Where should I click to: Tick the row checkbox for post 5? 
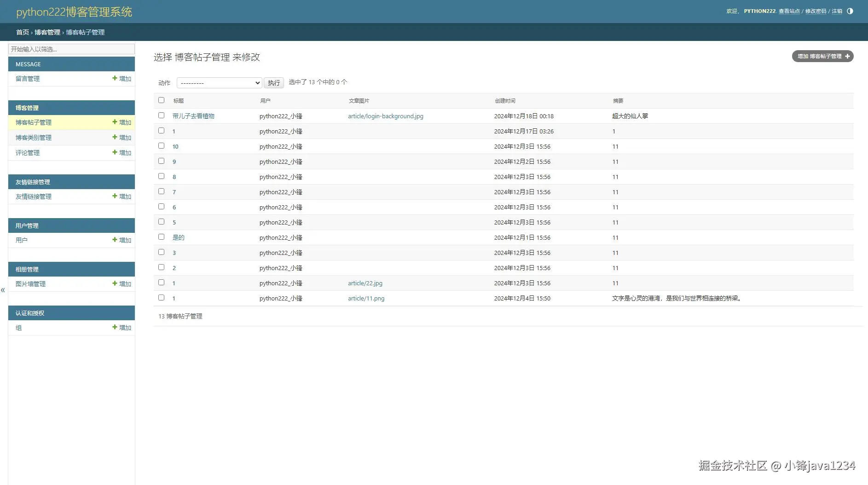coord(161,222)
